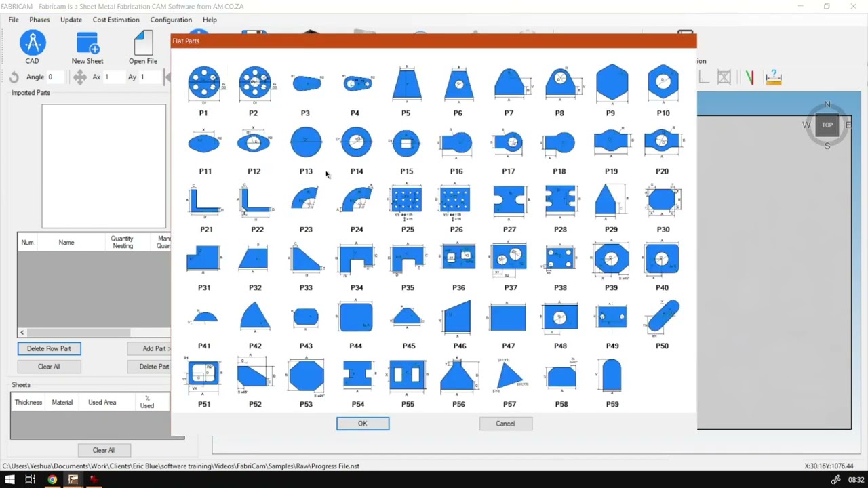Click the Task View taskbar icon
The height and width of the screenshot is (488, 868).
coord(31,480)
